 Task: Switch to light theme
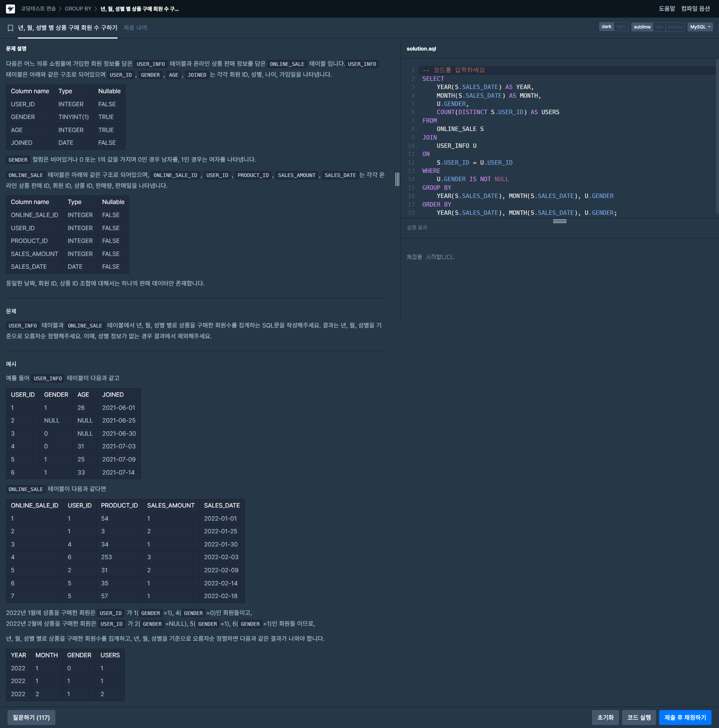tap(621, 27)
